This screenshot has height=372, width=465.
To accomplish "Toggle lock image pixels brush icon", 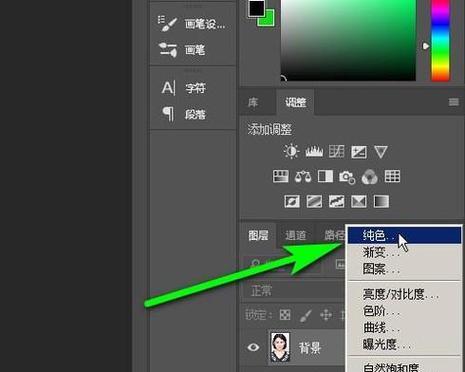I will pos(305,315).
